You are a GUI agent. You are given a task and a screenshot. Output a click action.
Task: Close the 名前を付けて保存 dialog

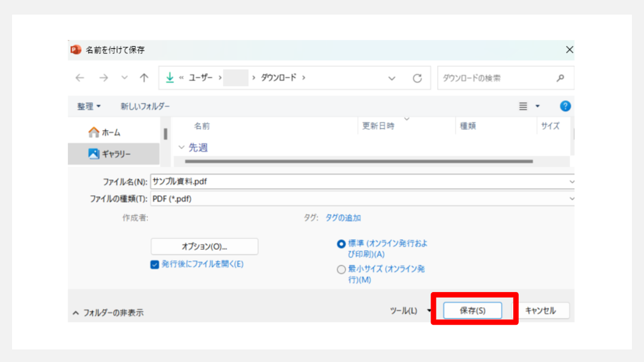(569, 50)
